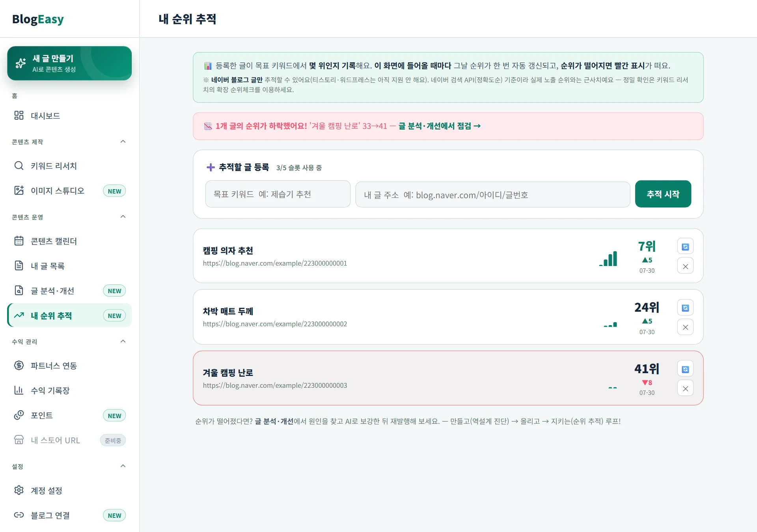Click the NEW badge beside 포인트

click(x=114, y=416)
